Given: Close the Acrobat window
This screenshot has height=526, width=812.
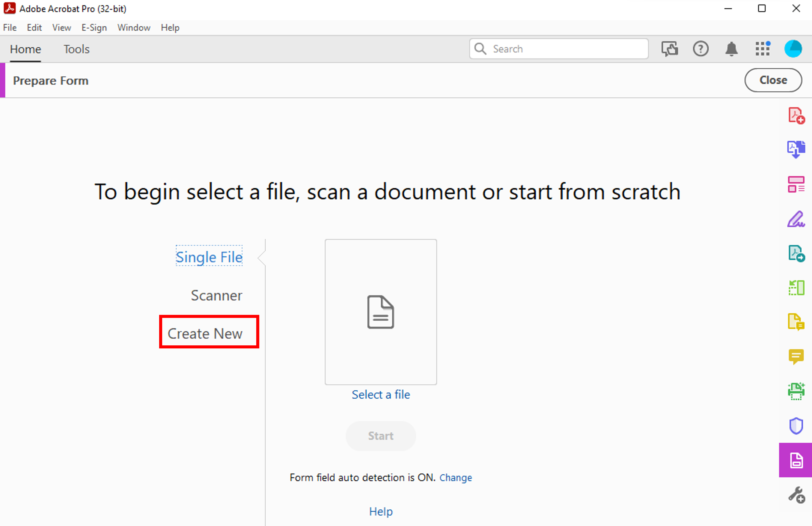Looking at the screenshot, I should 796,8.
